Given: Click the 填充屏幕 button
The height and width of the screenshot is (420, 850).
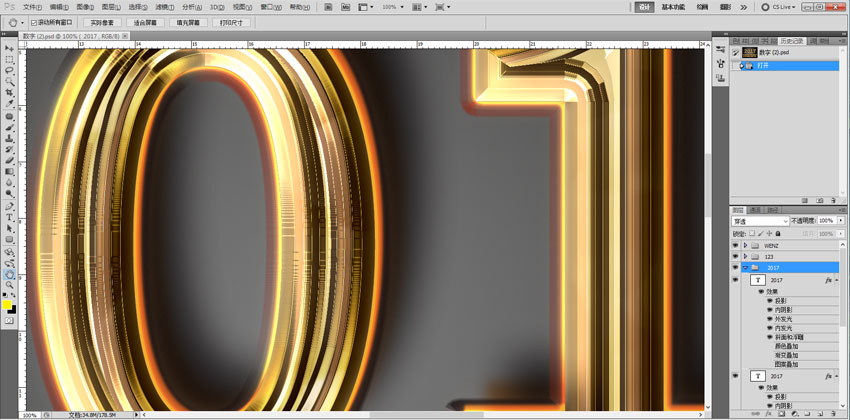Looking at the screenshot, I should (189, 23).
